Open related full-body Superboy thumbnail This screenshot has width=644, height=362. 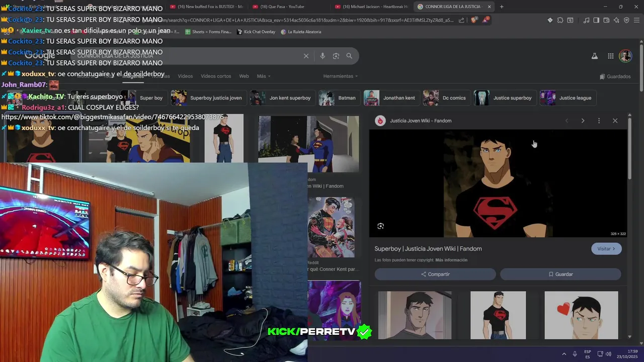pyautogui.click(x=498, y=315)
